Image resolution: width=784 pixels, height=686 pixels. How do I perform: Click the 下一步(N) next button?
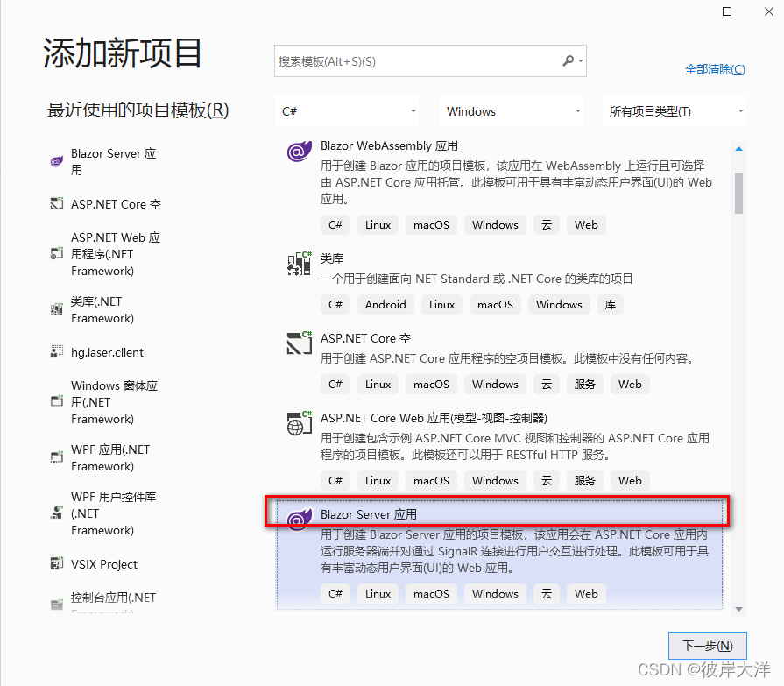(x=708, y=646)
